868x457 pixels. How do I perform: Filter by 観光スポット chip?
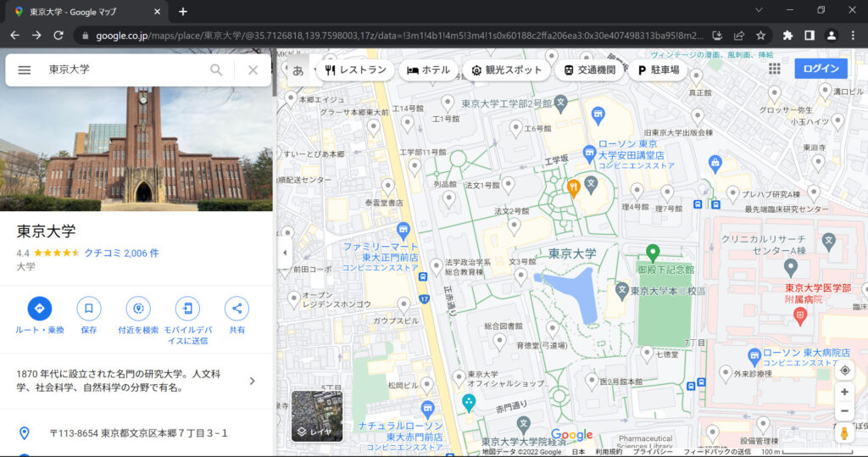tap(507, 70)
